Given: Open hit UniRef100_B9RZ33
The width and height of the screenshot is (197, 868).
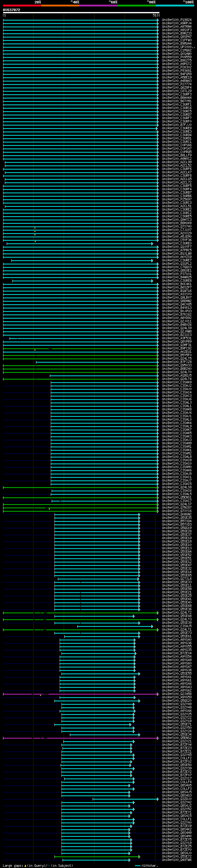Looking at the screenshot, I should (x=176, y=33).
